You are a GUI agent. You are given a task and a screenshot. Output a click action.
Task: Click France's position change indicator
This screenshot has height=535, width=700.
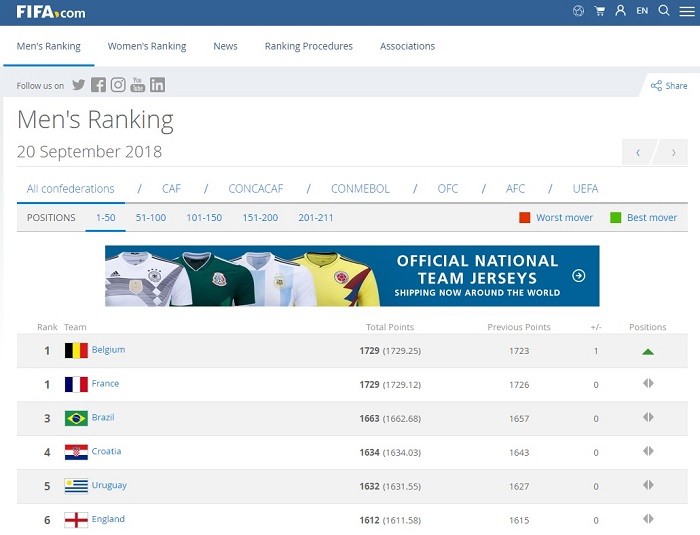[648, 384]
